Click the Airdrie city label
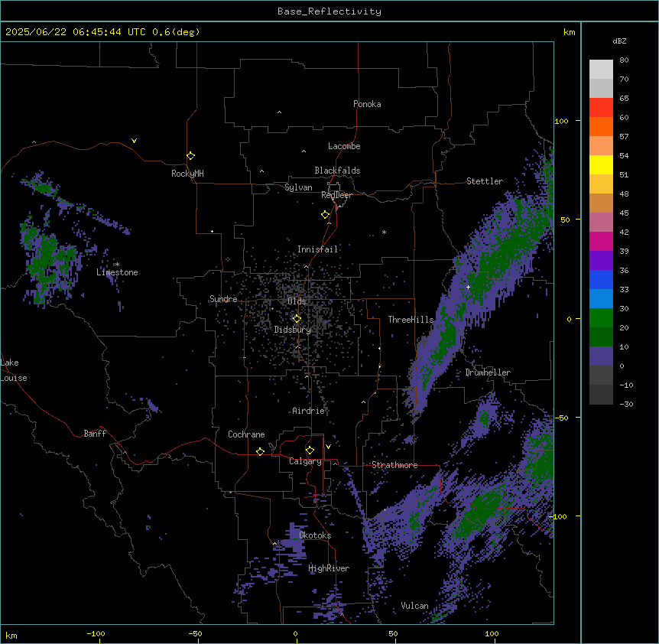This screenshot has width=659, height=644. 309,411
